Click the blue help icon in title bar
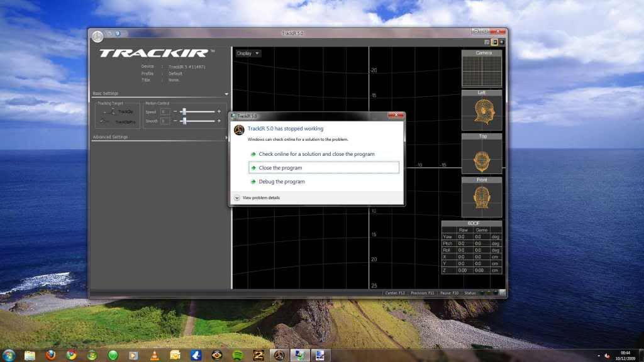This screenshot has height=362, width=644. pyautogui.click(x=118, y=33)
